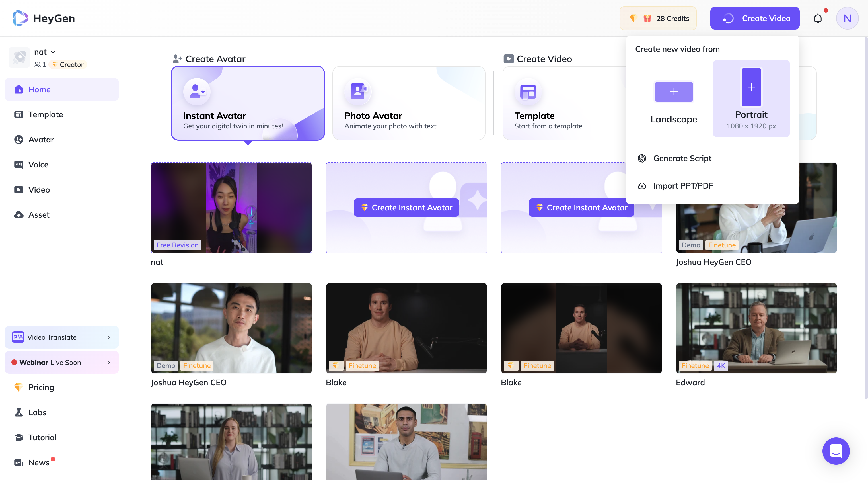Click the Generate Script swirl icon
The height and width of the screenshot is (483, 868).
pyautogui.click(x=642, y=158)
